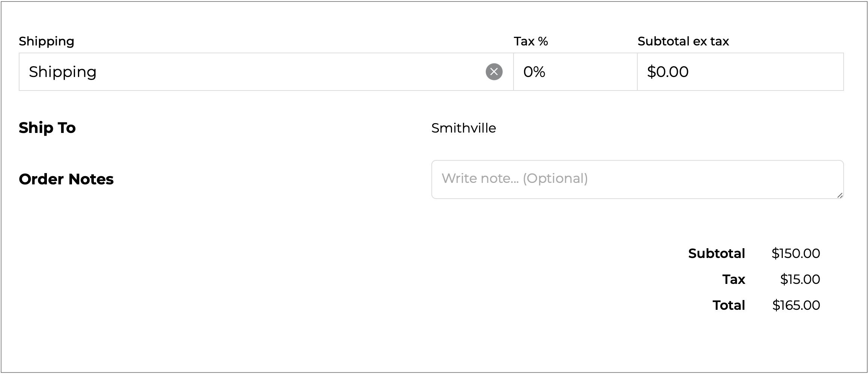Click the Tax % column label
Screen dimensions: 868x374
tap(531, 41)
